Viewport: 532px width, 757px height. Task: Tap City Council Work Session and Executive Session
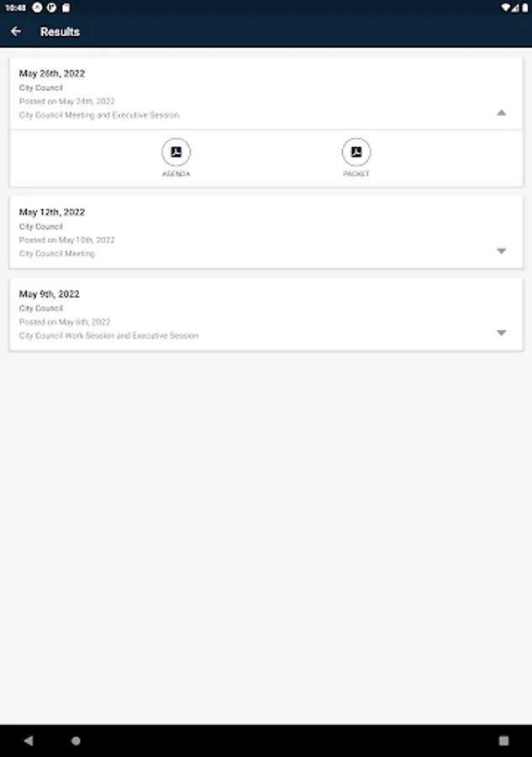click(x=109, y=336)
